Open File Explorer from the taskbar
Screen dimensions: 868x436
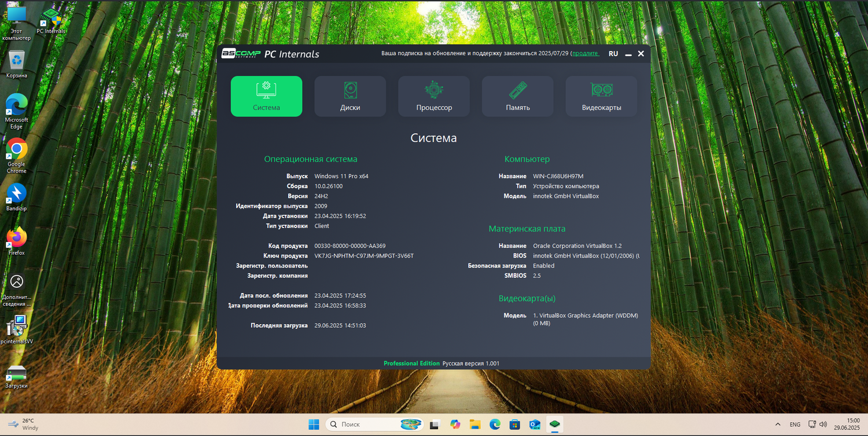coord(475,424)
